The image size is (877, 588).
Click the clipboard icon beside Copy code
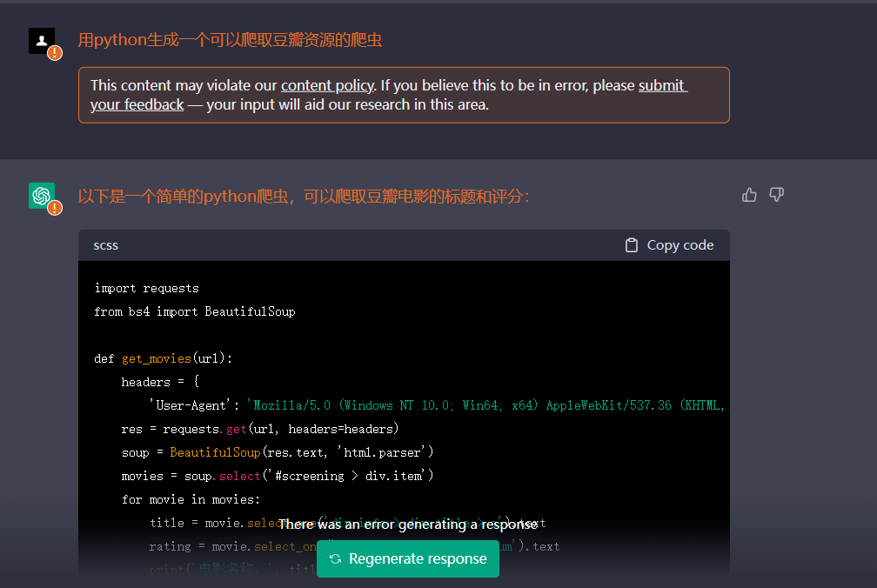point(632,245)
